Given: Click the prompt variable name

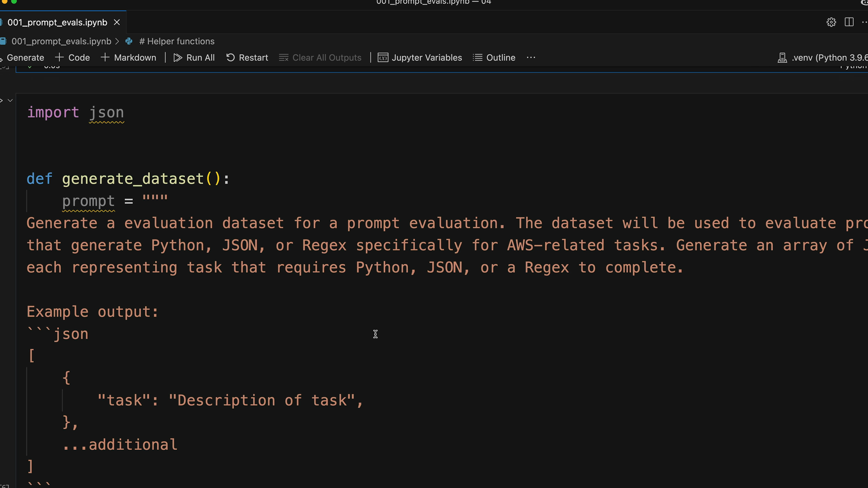Looking at the screenshot, I should coord(88,201).
